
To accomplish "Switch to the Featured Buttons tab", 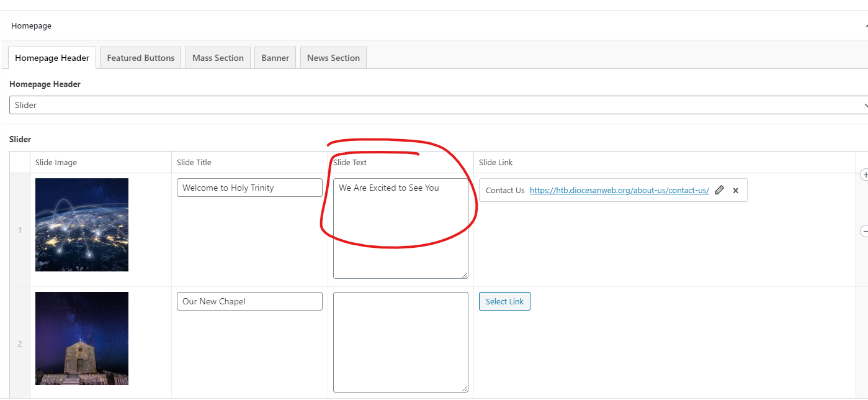I will pyautogui.click(x=141, y=58).
